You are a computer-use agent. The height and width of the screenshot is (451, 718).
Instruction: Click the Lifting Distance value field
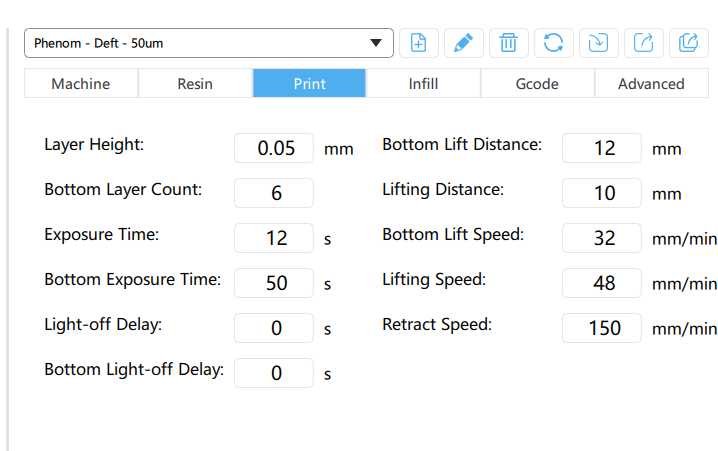tap(602, 193)
